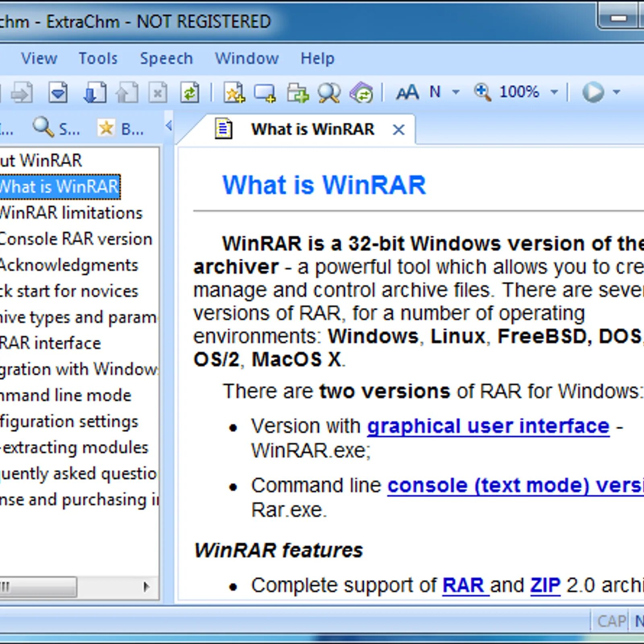Image resolution: width=644 pixels, height=644 pixels.
Task: Minimize the ExtraChm window
Action: (x=618, y=18)
